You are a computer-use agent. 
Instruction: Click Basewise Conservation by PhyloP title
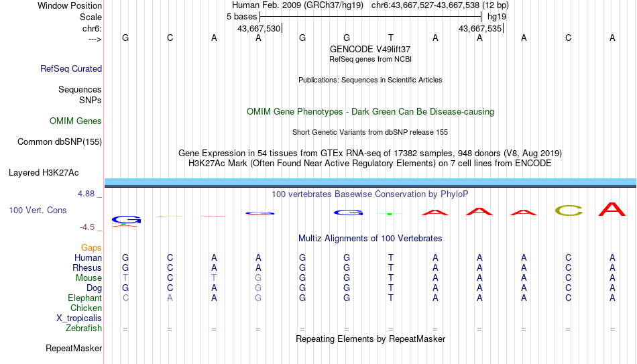[370, 194]
